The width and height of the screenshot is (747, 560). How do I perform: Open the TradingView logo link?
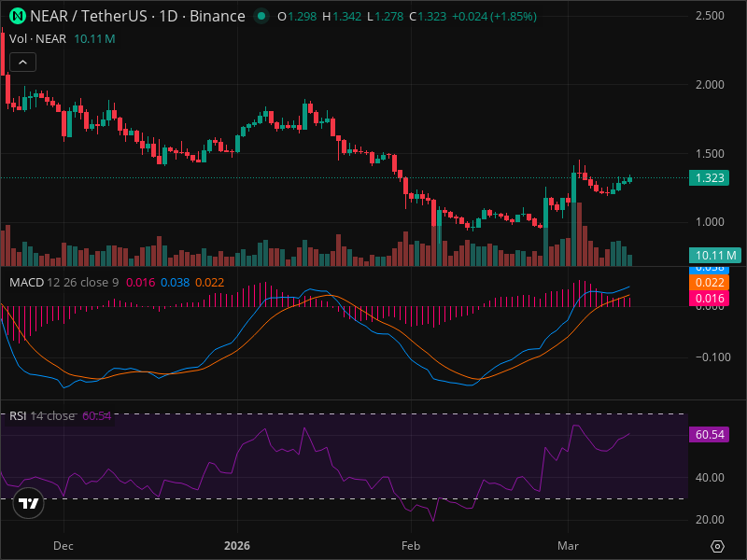pos(29,503)
